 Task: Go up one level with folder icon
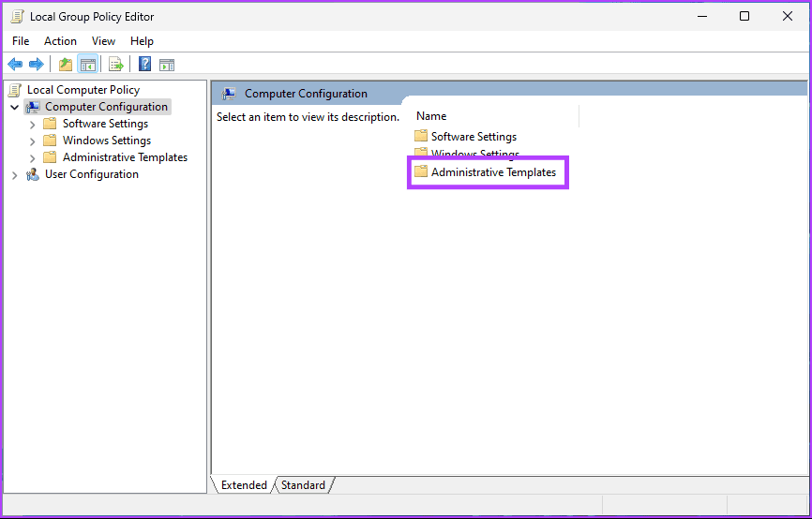(66, 65)
